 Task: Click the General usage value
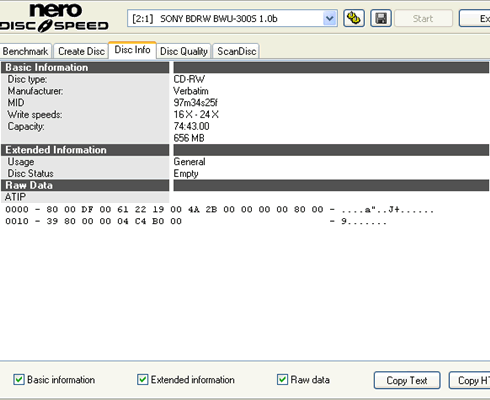click(x=189, y=162)
